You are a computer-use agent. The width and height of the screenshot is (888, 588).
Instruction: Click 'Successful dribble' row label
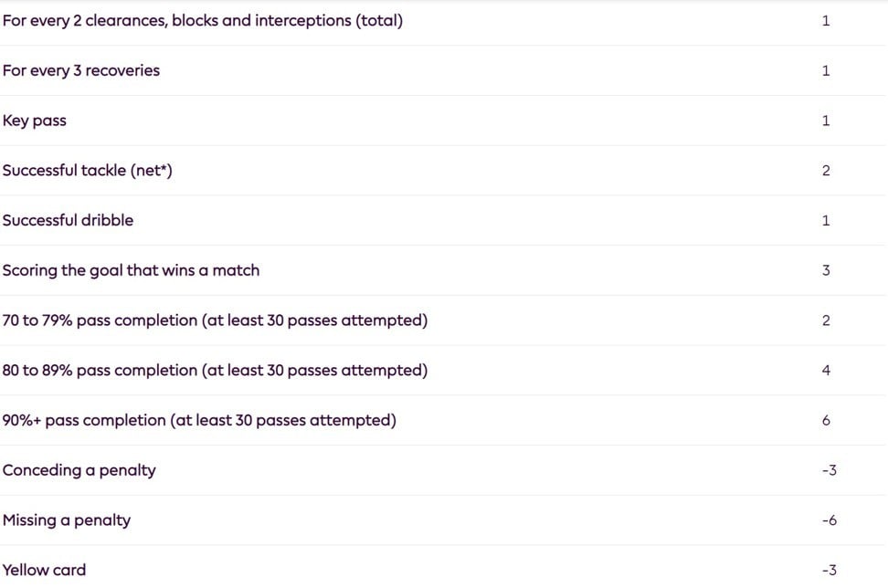[x=68, y=220]
